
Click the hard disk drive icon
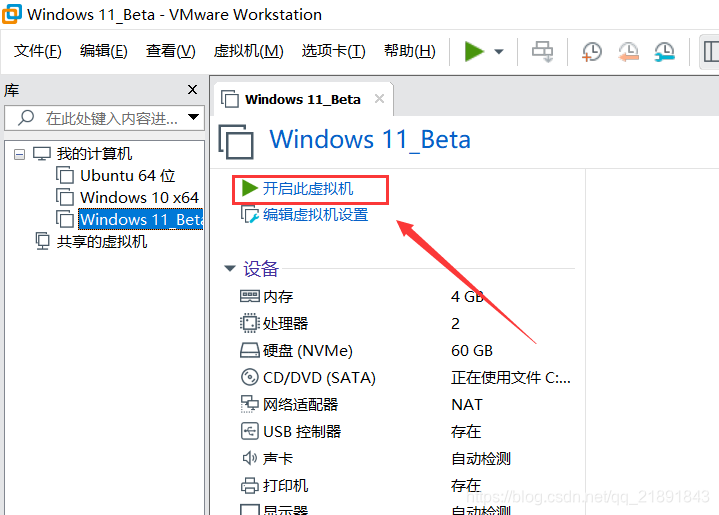(x=249, y=350)
